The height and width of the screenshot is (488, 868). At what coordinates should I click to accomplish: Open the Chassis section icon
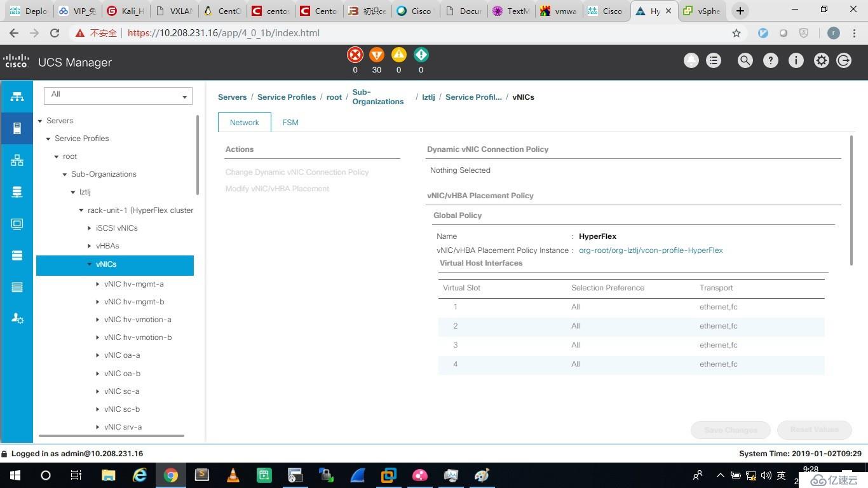point(17,287)
